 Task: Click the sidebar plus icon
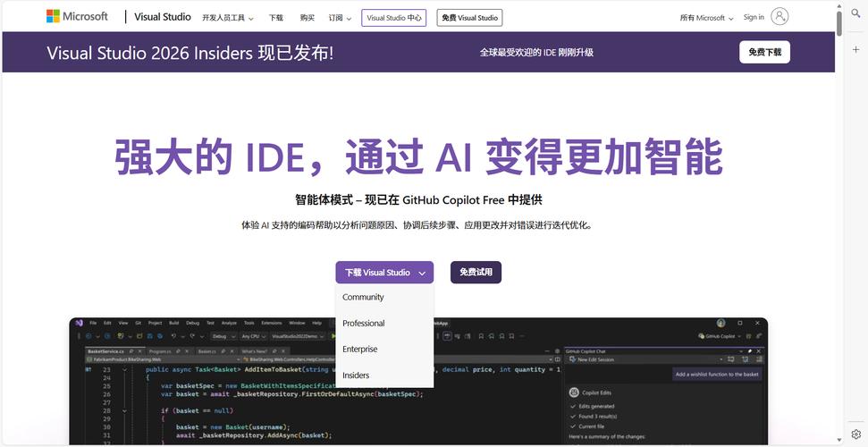coord(855,49)
